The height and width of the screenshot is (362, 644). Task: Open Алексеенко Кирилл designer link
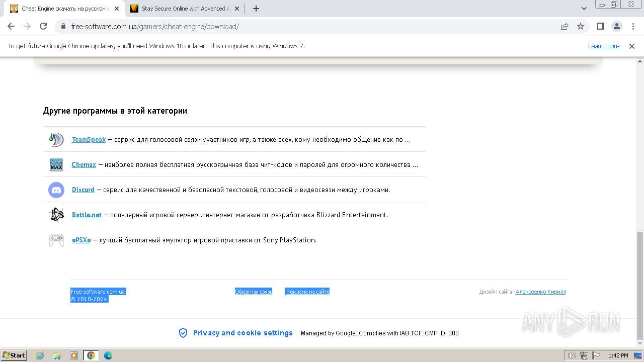541,292
